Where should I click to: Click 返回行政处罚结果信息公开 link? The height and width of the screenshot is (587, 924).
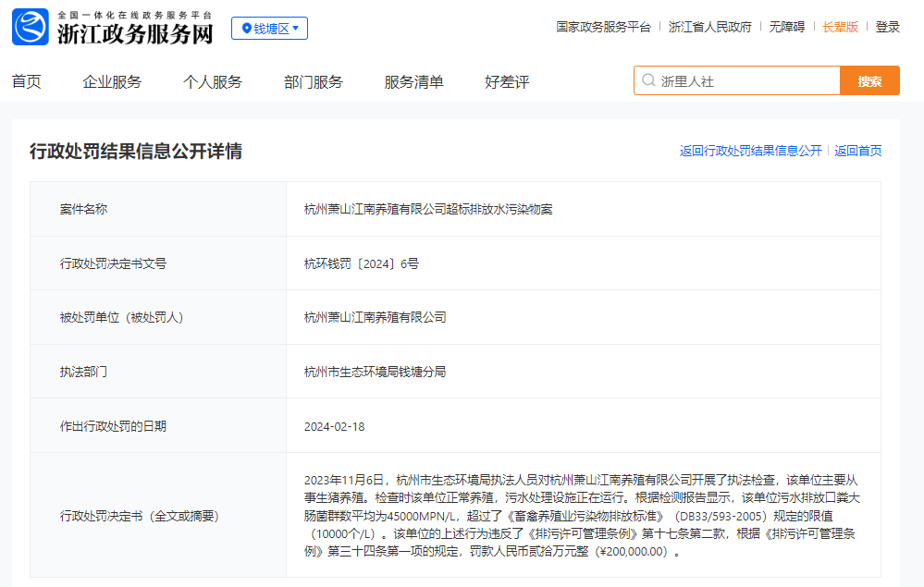(x=751, y=151)
